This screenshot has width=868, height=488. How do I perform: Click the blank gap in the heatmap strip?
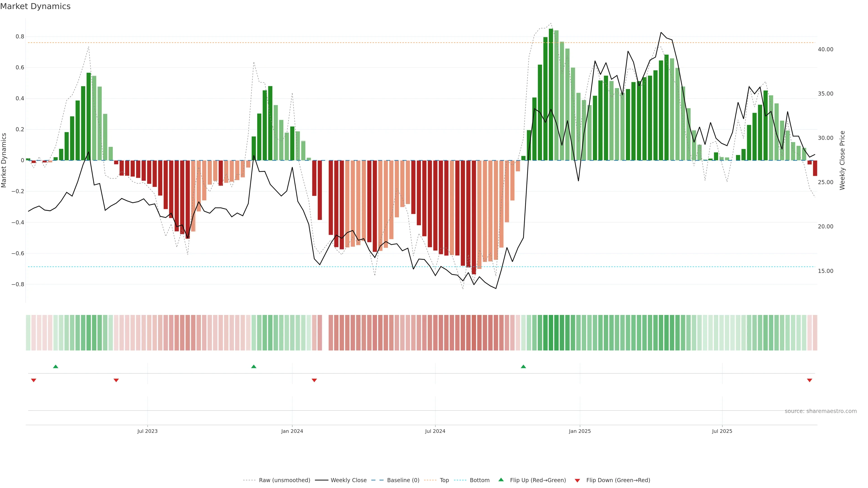tap(325, 333)
